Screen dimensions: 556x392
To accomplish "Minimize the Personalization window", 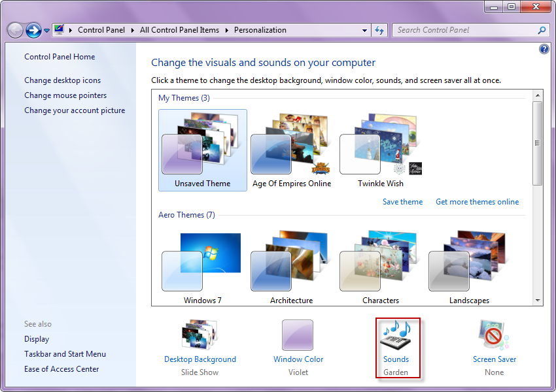I will 494,7.
